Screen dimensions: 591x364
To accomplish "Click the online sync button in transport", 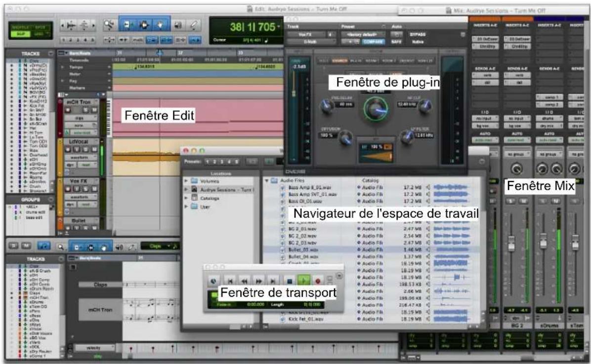I will (213, 281).
